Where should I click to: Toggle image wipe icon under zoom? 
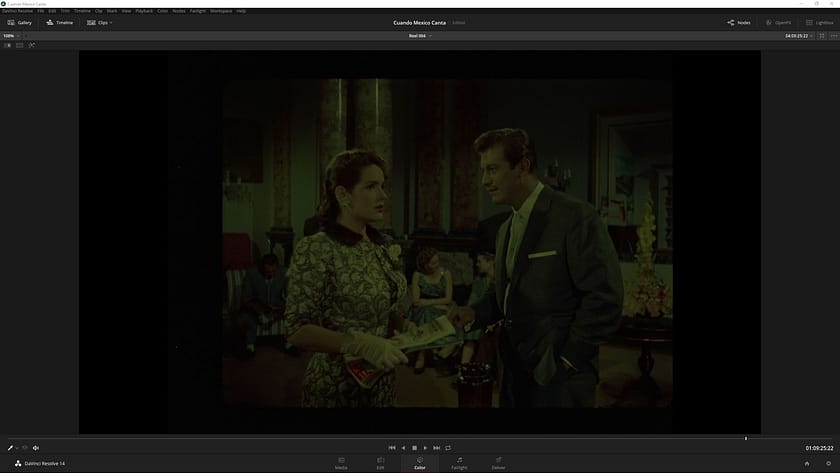(x=8, y=46)
